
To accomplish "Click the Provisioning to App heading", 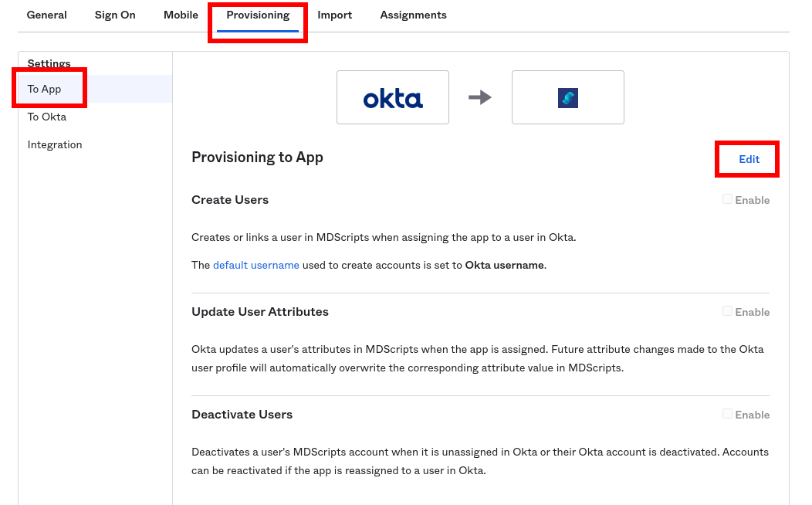I will click(257, 158).
